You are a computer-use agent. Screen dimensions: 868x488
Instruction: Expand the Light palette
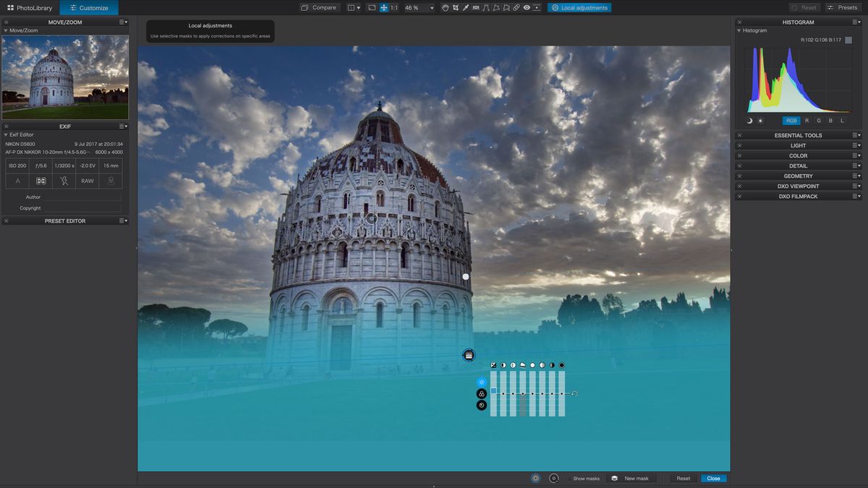tap(798, 145)
